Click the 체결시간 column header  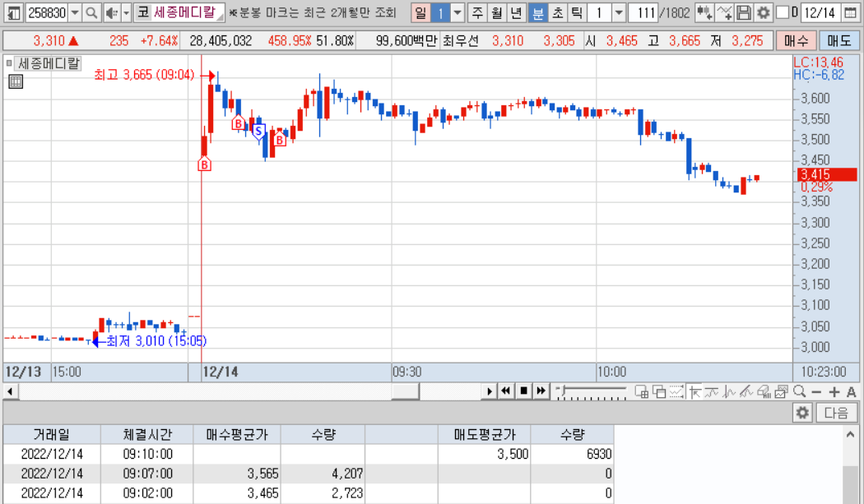click(147, 435)
